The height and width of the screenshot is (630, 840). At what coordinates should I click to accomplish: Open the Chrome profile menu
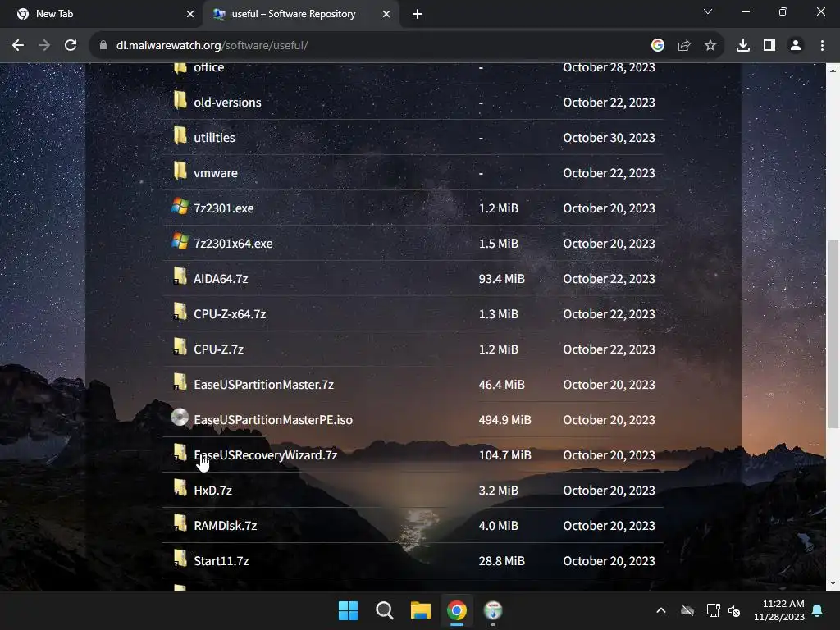[x=796, y=46]
